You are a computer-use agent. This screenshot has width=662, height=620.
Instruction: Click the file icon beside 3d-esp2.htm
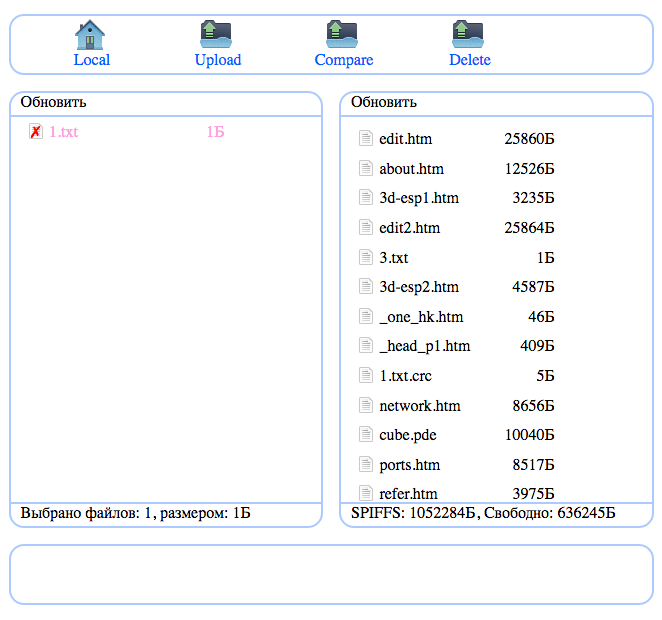(366, 286)
